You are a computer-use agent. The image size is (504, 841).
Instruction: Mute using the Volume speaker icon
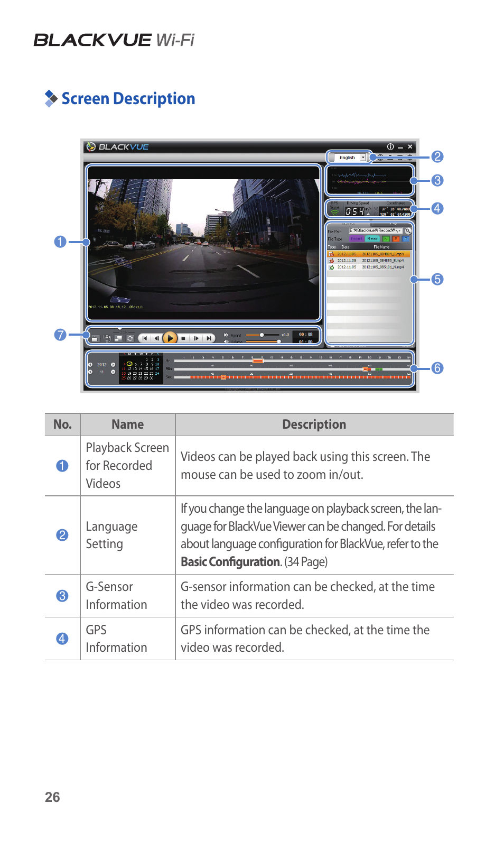tap(226, 341)
